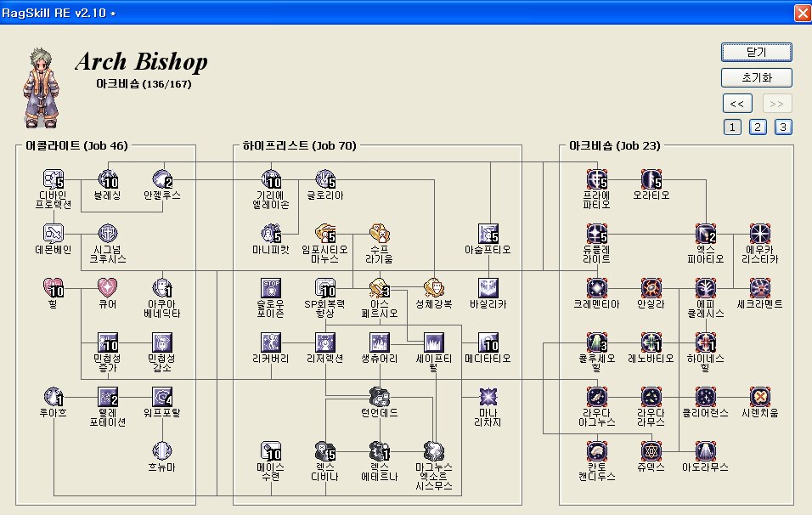Select the 블레싱 skill icon
Image resolution: width=812 pixels, height=515 pixels.
109,179
